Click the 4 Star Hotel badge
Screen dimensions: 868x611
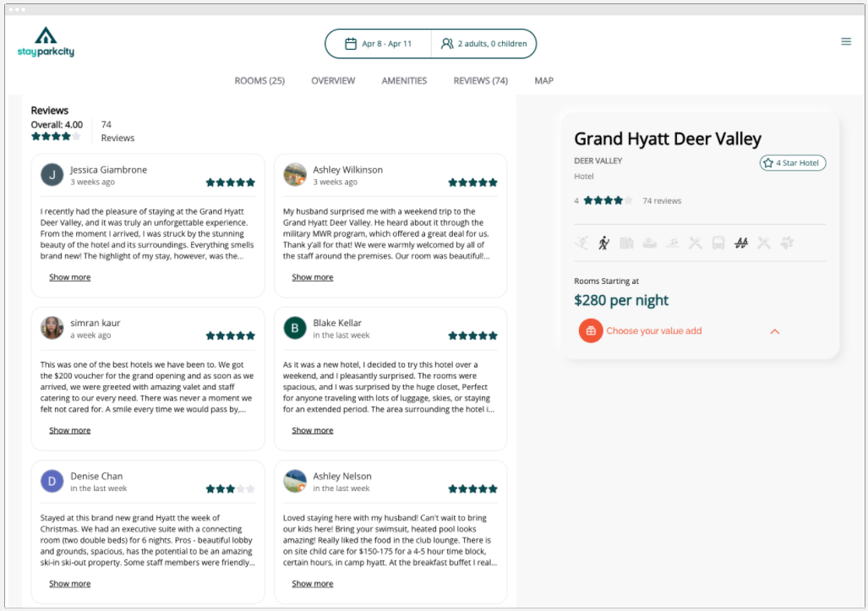tap(793, 163)
